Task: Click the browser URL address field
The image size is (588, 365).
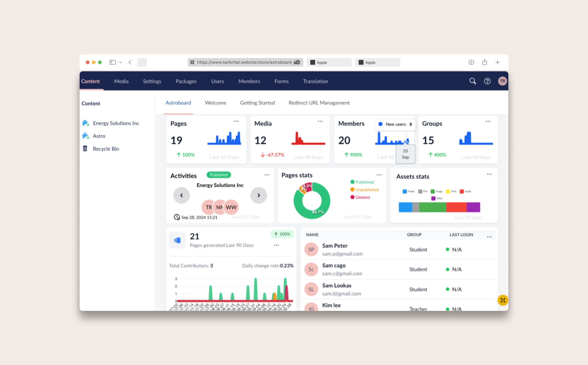Action: pos(244,62)
